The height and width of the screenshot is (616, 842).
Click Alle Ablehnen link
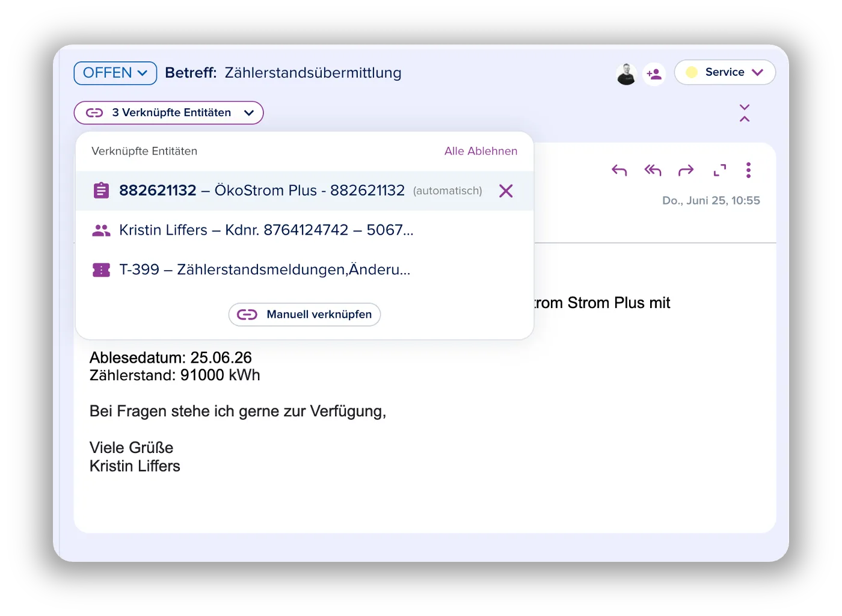(x=481, y=151)
